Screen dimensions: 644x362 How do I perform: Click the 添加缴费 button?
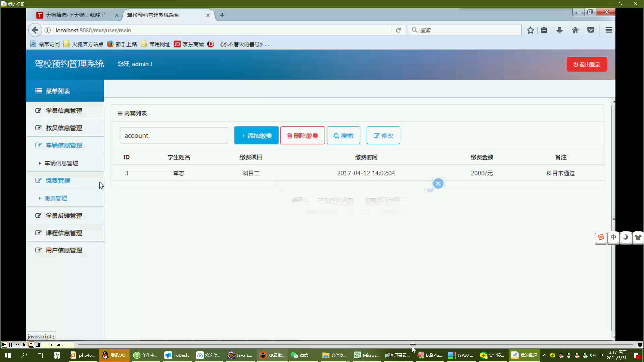click(256, 135)
